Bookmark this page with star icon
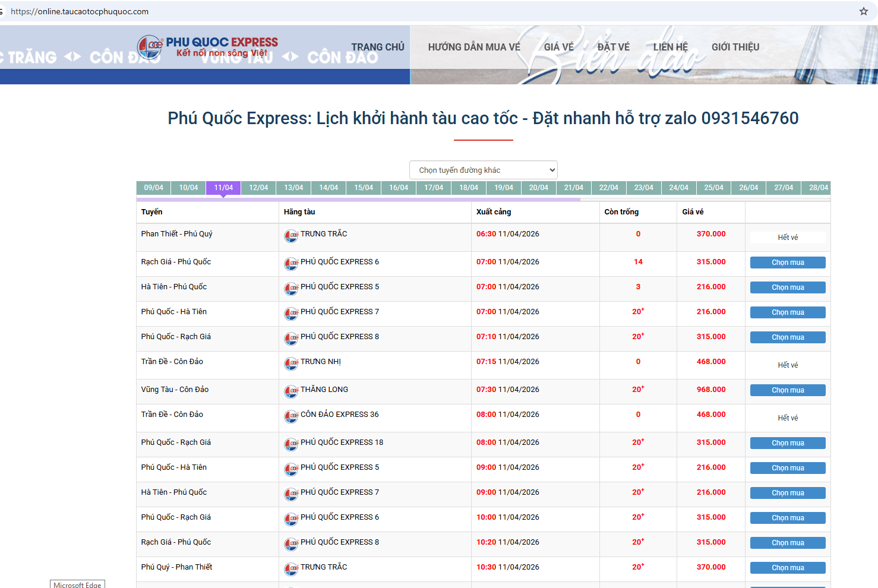Viewport: 878px width, 588px height. tap(863, 11)
